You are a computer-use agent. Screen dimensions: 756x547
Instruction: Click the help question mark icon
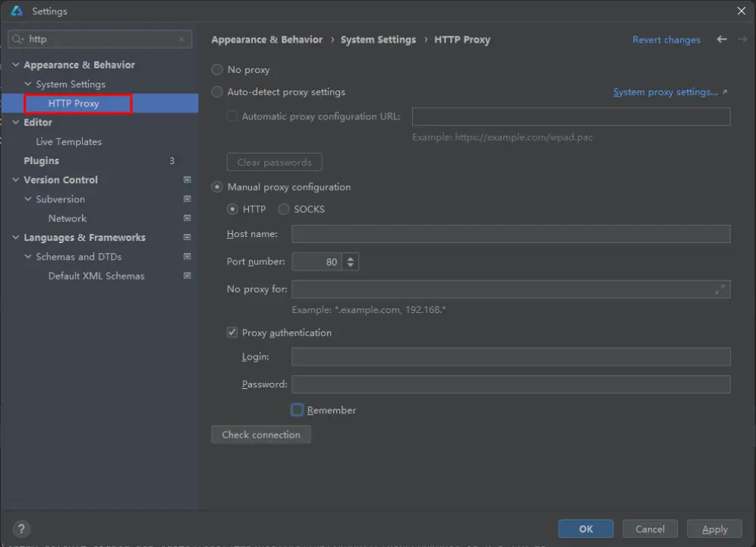(x=21, y=529)
